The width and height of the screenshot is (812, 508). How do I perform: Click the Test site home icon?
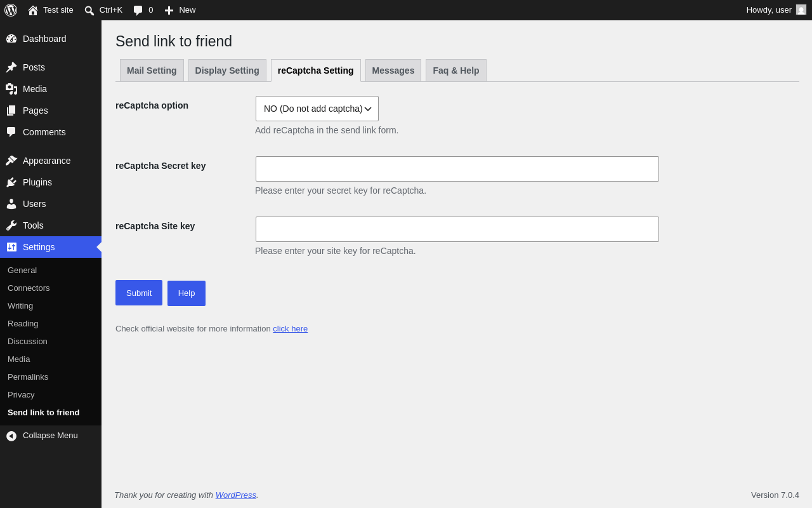pos(33,10)
